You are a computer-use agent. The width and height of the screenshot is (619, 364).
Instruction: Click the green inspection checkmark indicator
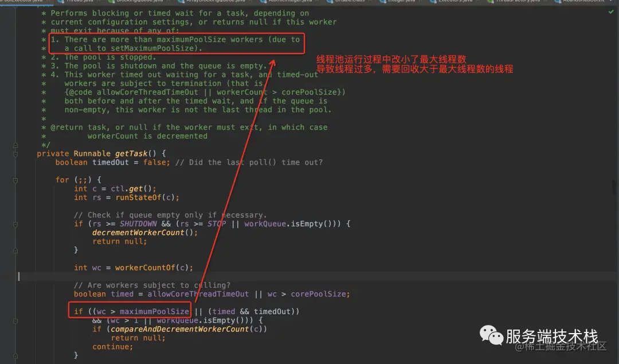click(611, 12)
